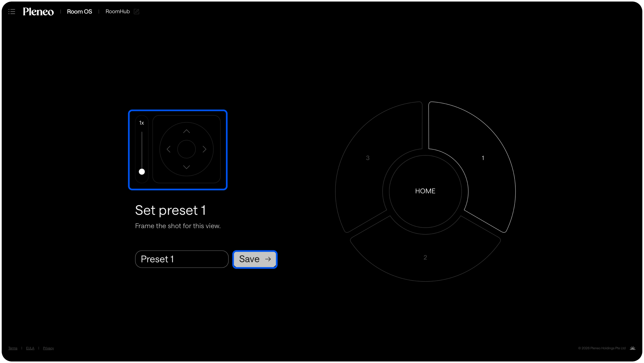644x363 pixels.
Task: Click the zoom slider white handle
Action: pos(142,172)
